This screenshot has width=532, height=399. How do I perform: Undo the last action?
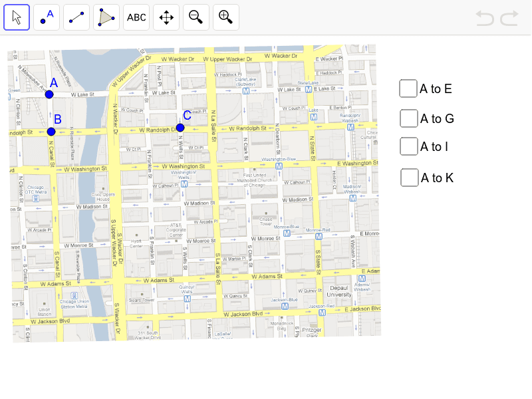485,18
